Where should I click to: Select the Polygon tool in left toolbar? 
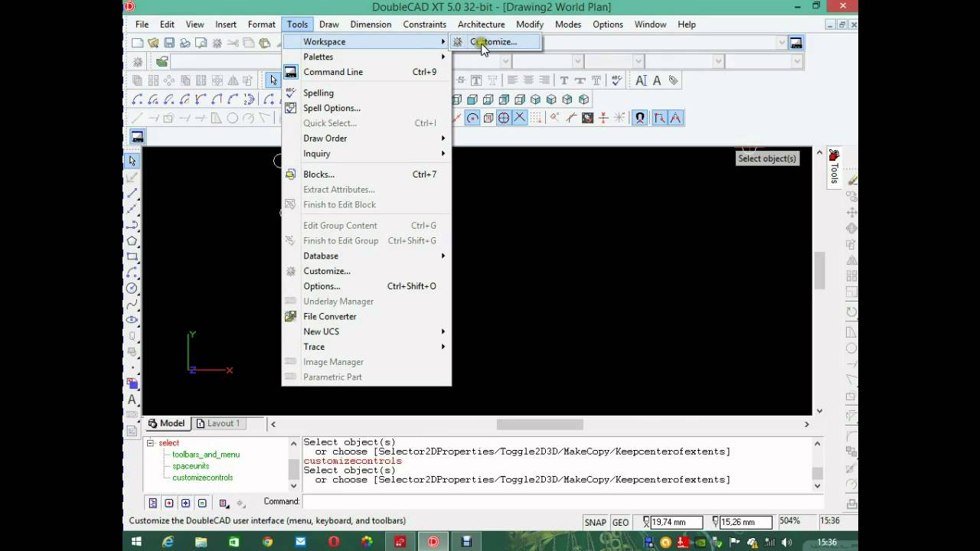click(x=132, y=241)
